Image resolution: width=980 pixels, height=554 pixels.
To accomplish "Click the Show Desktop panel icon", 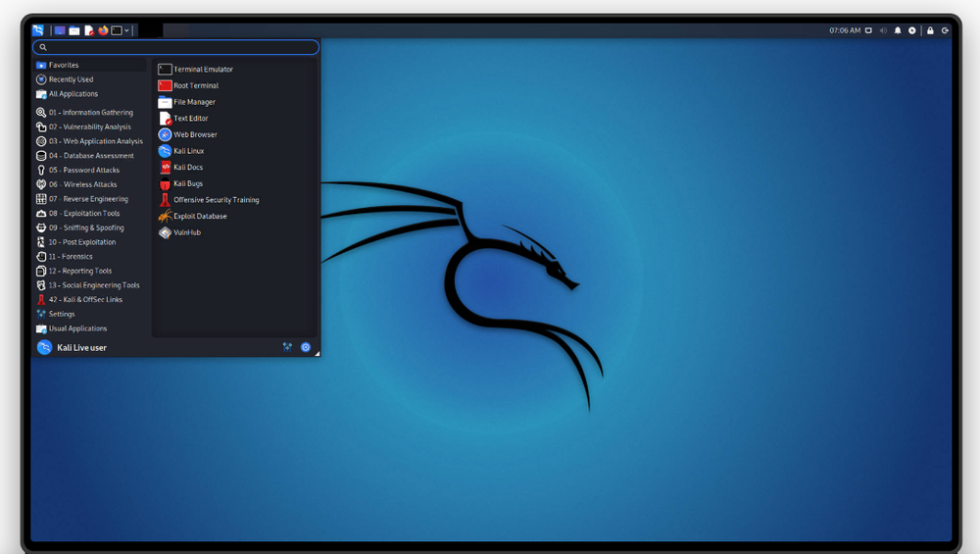I will coord(60,30).
